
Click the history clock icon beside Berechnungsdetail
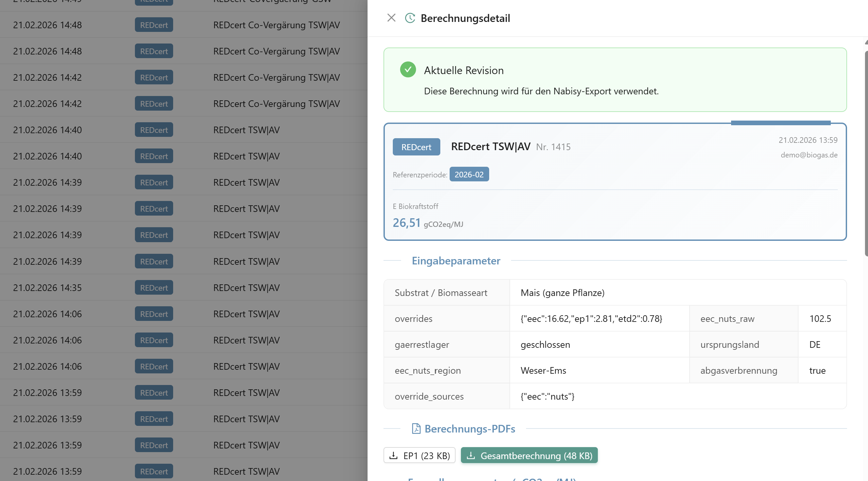coord(410,18)
